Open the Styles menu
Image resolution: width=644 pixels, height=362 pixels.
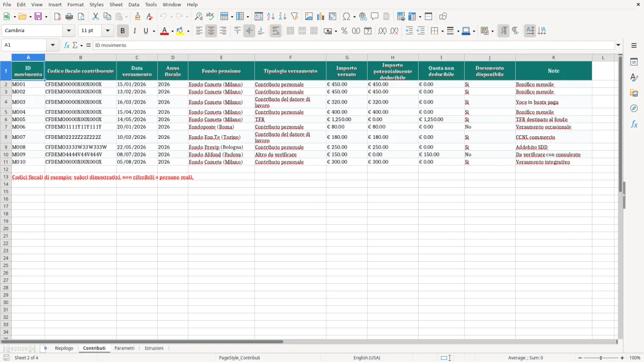[97, 4]
